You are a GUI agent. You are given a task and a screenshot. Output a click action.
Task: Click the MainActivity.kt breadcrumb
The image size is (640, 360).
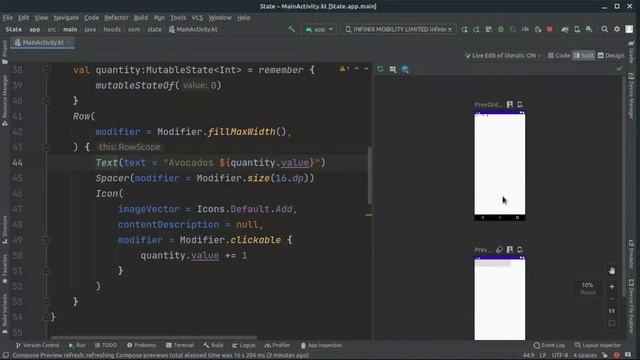click(x=193, y=29)
